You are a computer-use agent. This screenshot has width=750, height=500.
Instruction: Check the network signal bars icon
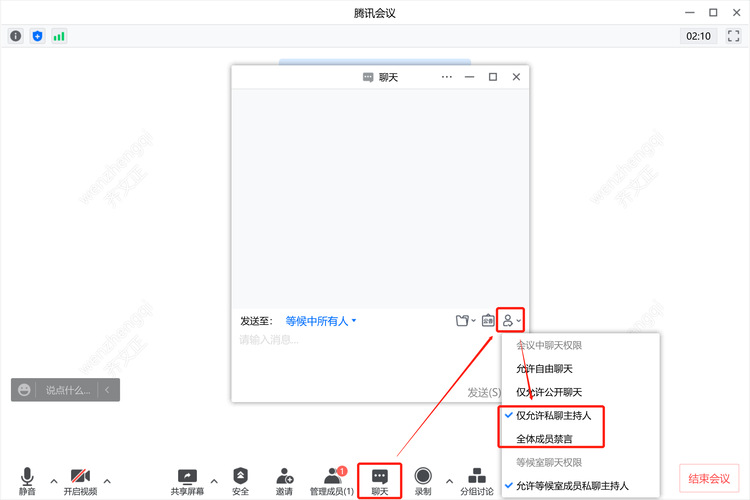point(59,36)
